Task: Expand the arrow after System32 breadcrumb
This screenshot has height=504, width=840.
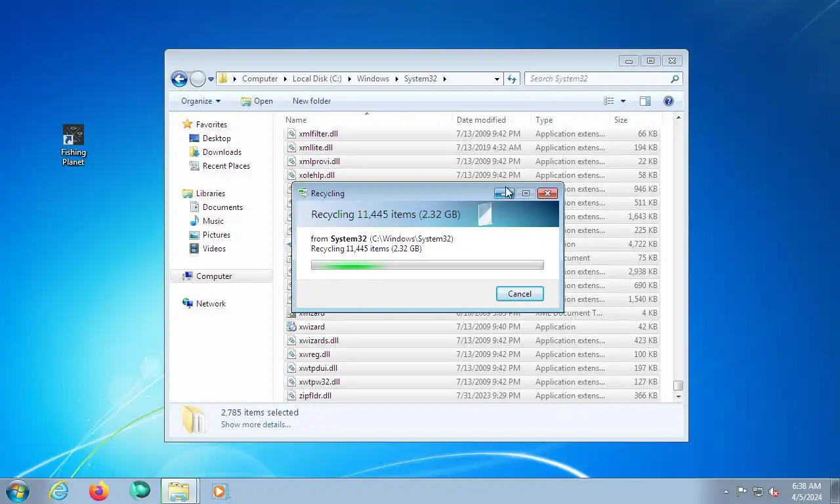Action: pyautogui.click(x=444, y=79)
